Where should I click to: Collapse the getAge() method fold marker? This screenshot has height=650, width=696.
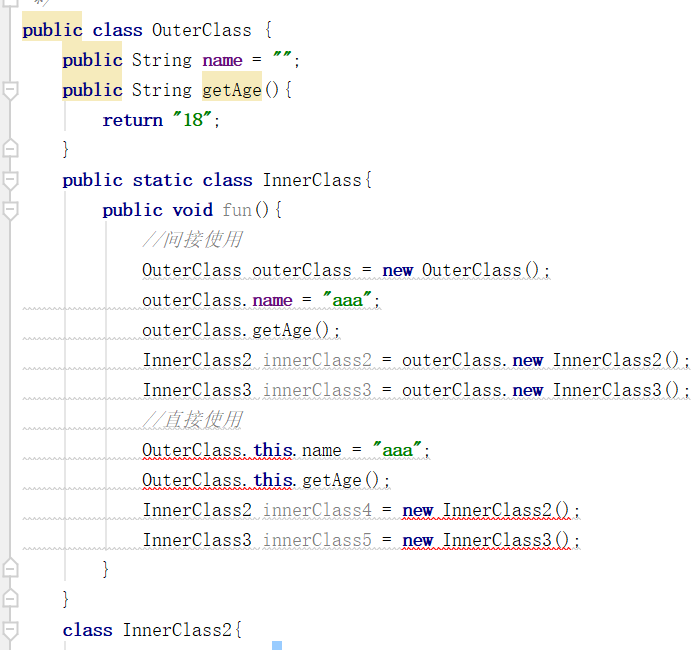pyautogui.click(x=10, y=91)
